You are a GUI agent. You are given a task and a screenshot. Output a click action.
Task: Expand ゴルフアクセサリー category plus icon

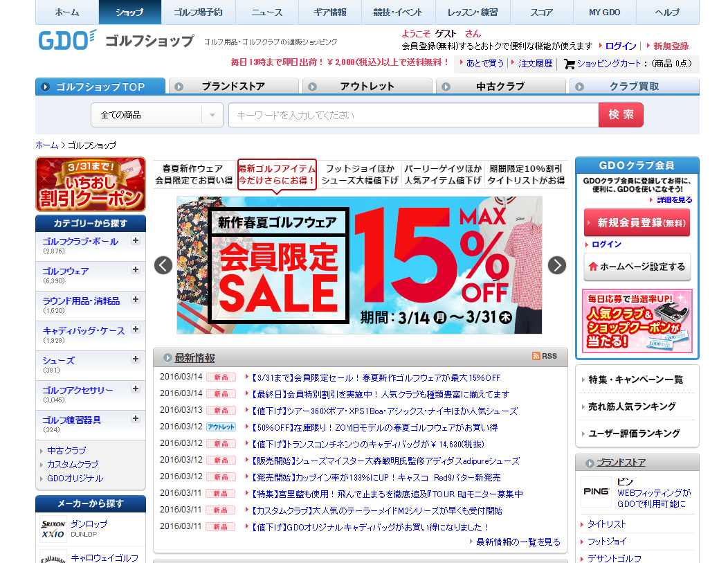click(x=136, y=388)
